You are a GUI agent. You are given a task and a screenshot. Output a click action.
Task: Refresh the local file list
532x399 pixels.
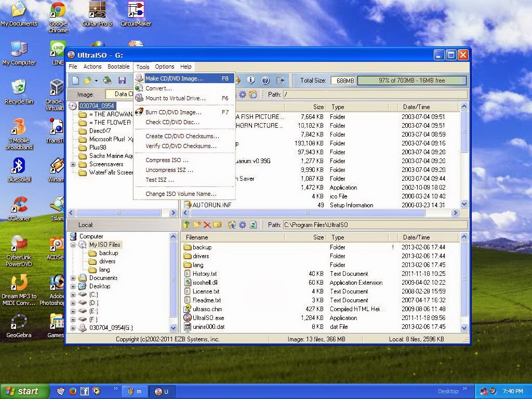(x=252, y=225)
